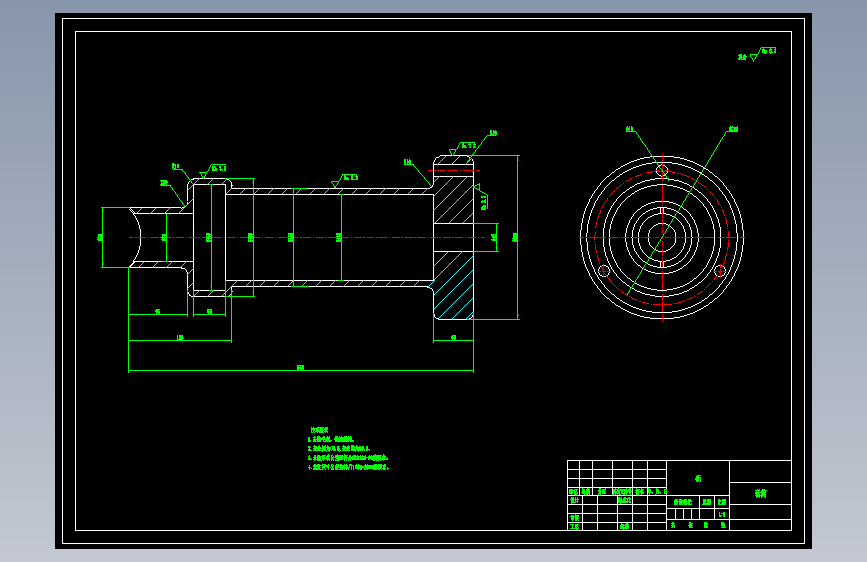Click the surface roughness symbol in the sheet corner

757,54
